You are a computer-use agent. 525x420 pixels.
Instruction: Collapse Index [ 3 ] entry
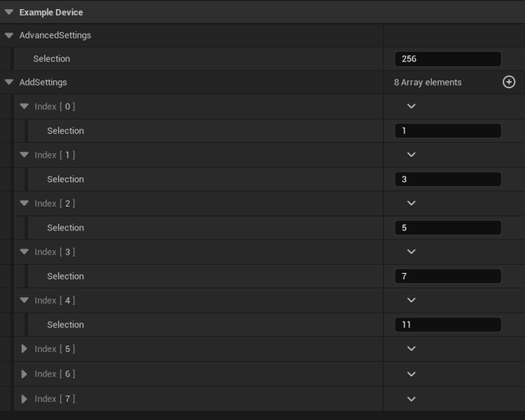coord(25,252)
